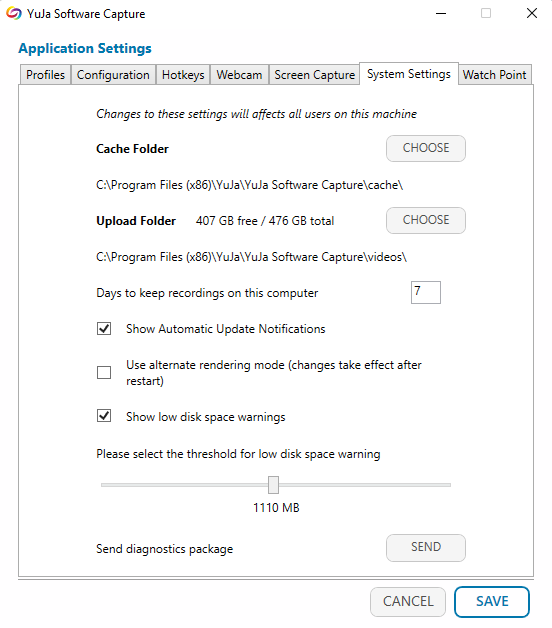Click the low disk space threshold slider thumb
This screenshot has width=552, height=628.
click(x=273, y=485)
